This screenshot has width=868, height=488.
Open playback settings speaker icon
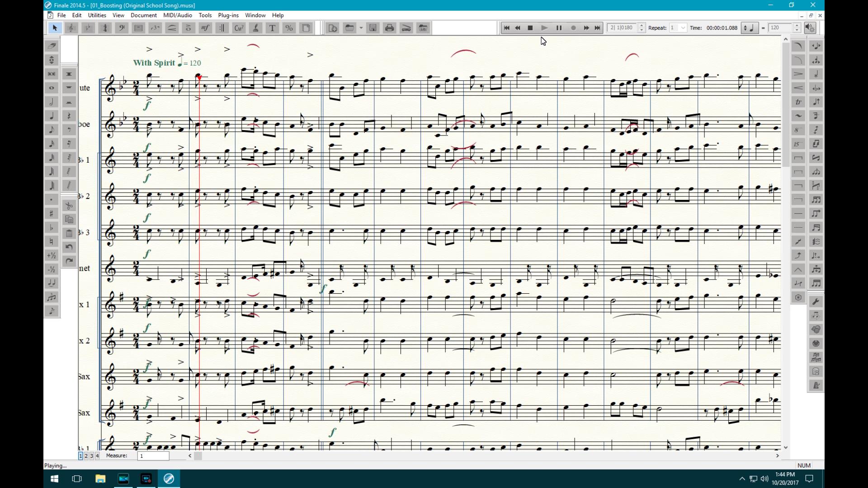tap(810, 28)
